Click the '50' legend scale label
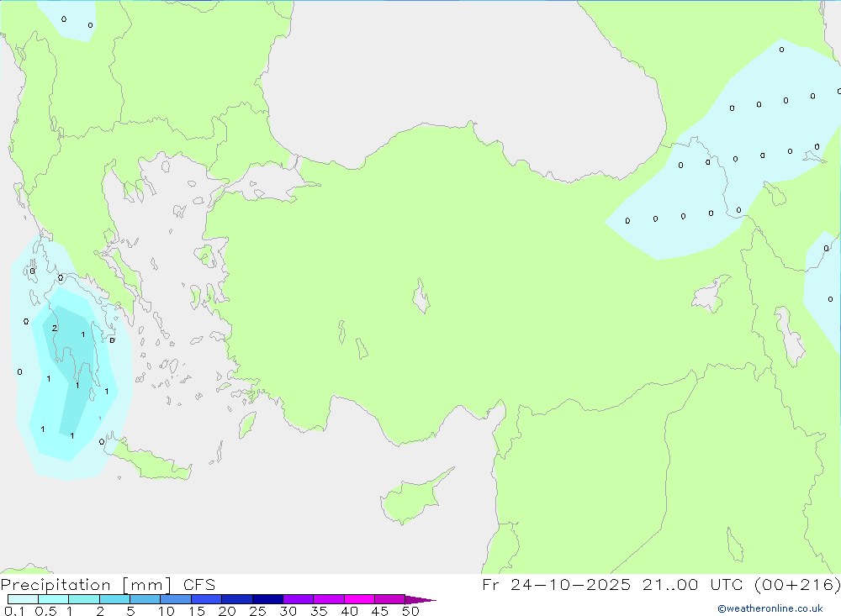The width and height of the screenshot is (841, 616). (x=411, y=611)
